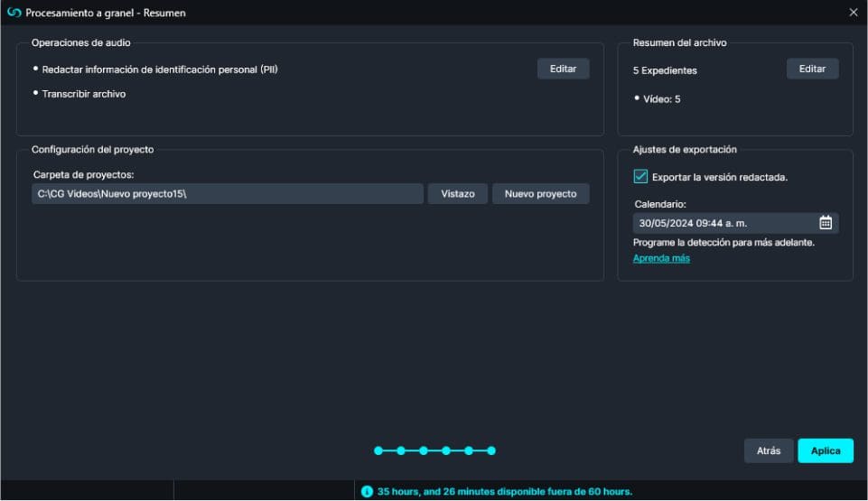Select the last step dot in progress indicator
This screenshot has width=868, height=501.
tap(491, 450)
